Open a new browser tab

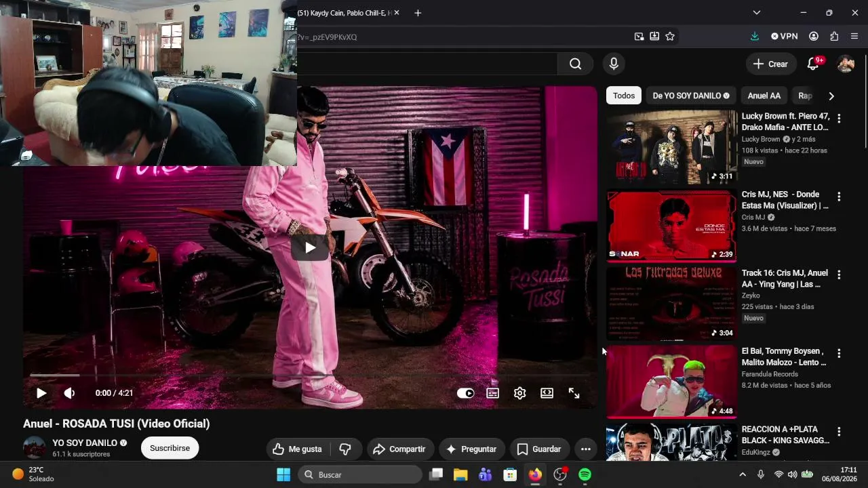[418, 13]
